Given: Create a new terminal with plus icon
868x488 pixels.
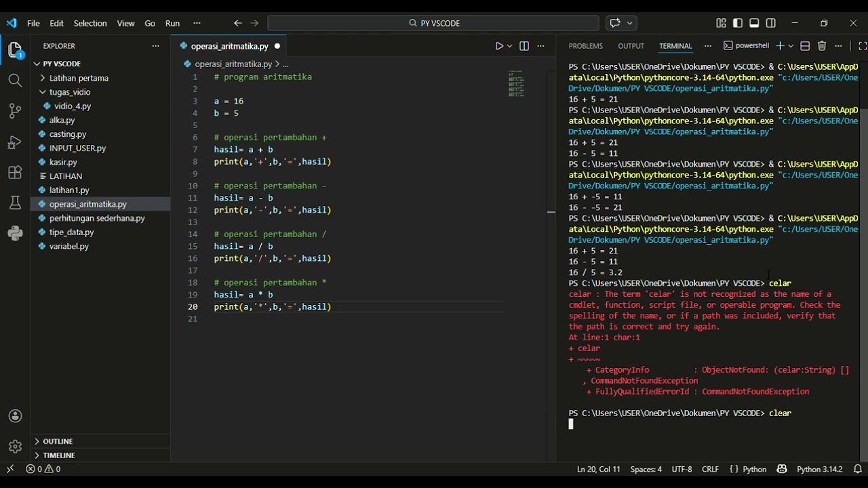Looking at the screenshot, I should tap(780, 46).
